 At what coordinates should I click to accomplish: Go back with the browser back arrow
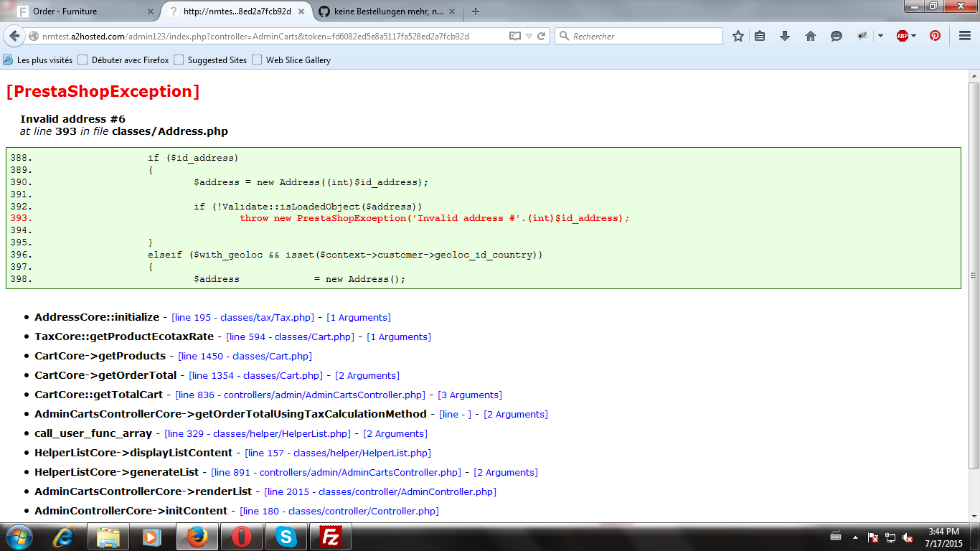(x=16, y=36)
